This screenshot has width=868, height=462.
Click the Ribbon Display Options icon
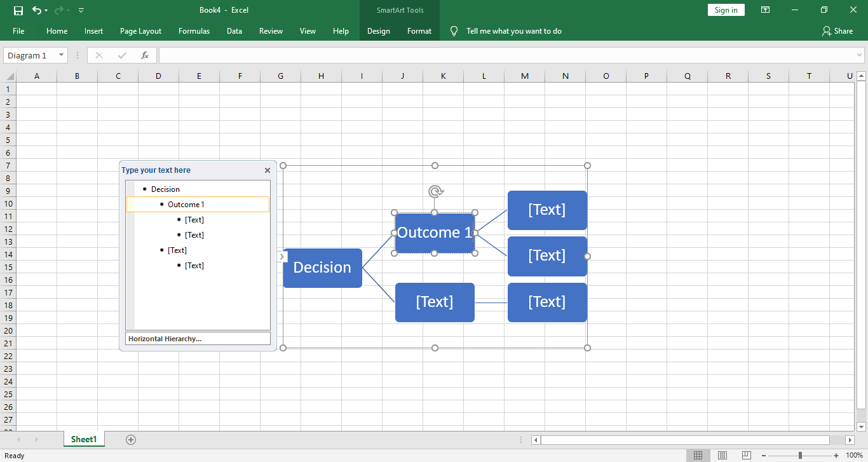[x=765, y=10]
